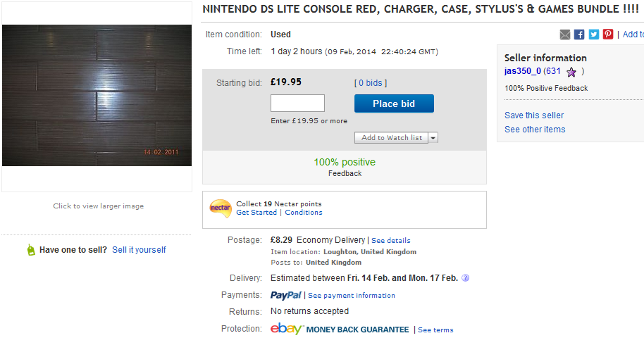Image resolution: width=644 pixels, height=345 pixels.
Task: Share listing on Facebook icon
Action: pos(579,35)
